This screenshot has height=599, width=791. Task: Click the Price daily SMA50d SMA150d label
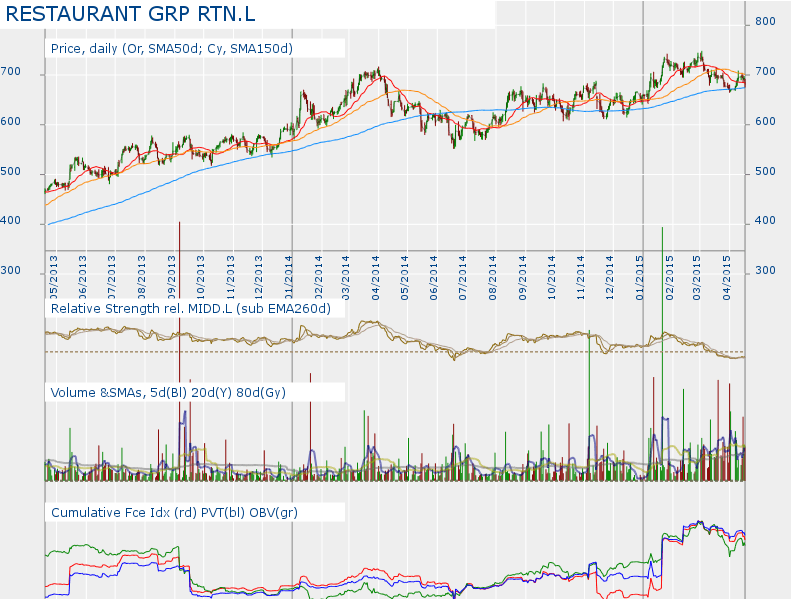172,49
